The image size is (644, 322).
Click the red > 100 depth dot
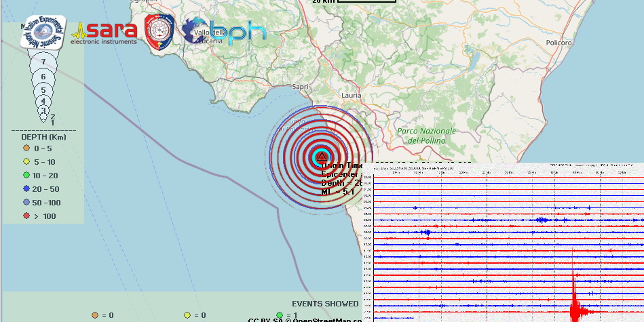pos(26,216)
